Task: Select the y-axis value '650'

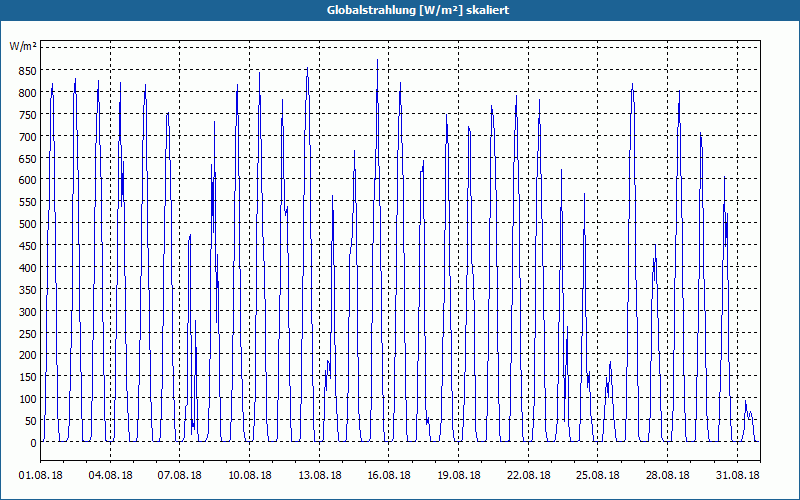Action: coord(28,159)
